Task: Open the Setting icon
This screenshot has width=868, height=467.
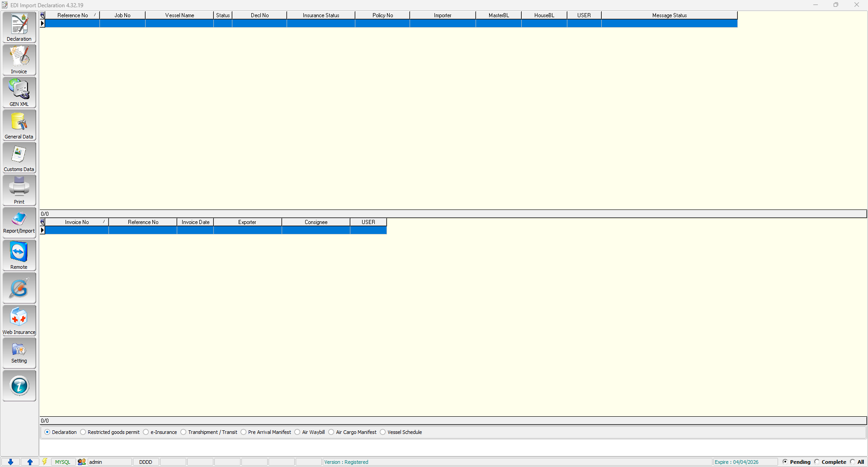Action: 19,353
